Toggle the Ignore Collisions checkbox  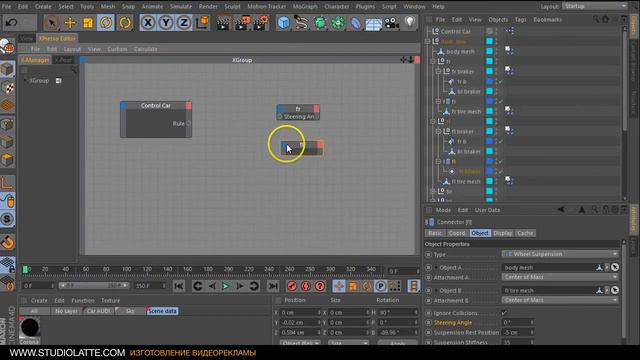tap(504, 313)
